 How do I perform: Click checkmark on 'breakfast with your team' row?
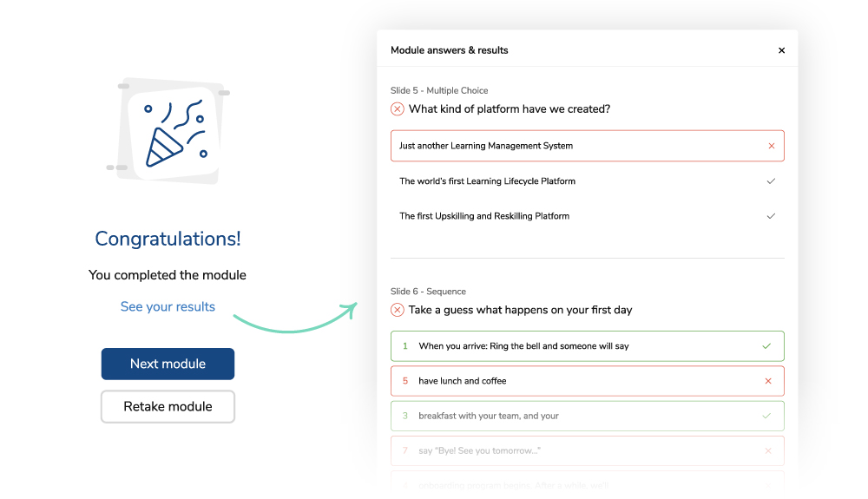click(x=766, y=416)
